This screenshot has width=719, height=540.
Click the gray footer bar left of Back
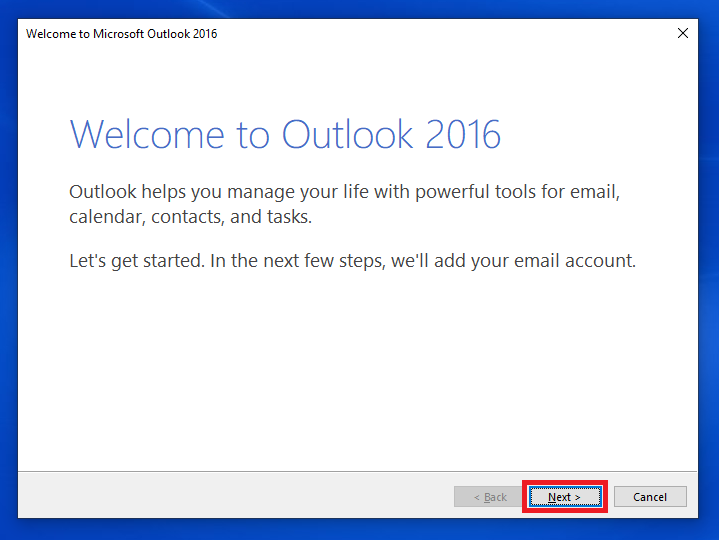230,496
